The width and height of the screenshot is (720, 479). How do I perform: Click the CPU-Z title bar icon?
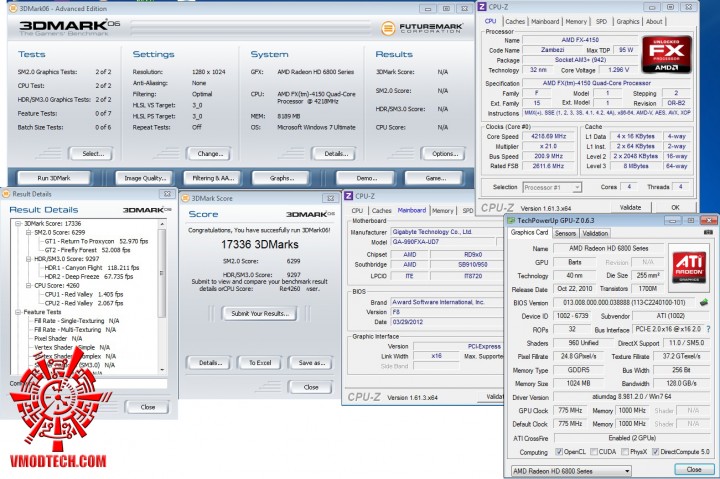tap(481, 6)
